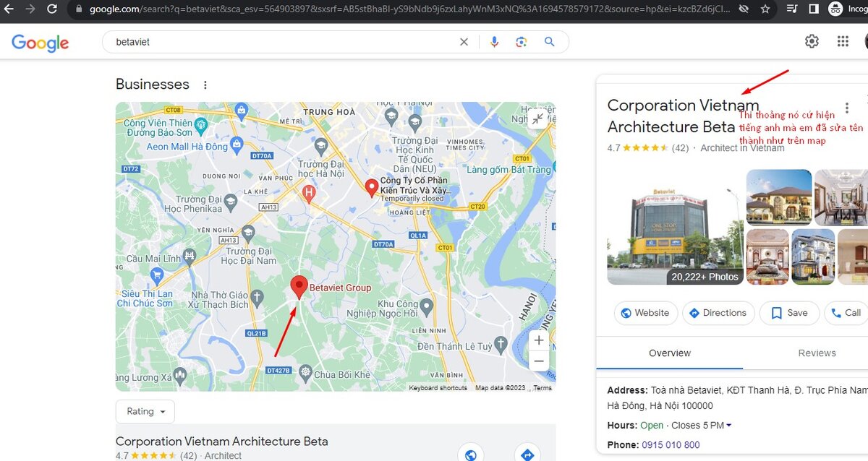Click the browser back arrow
868x461 pixels.
(x=9, y=9)
